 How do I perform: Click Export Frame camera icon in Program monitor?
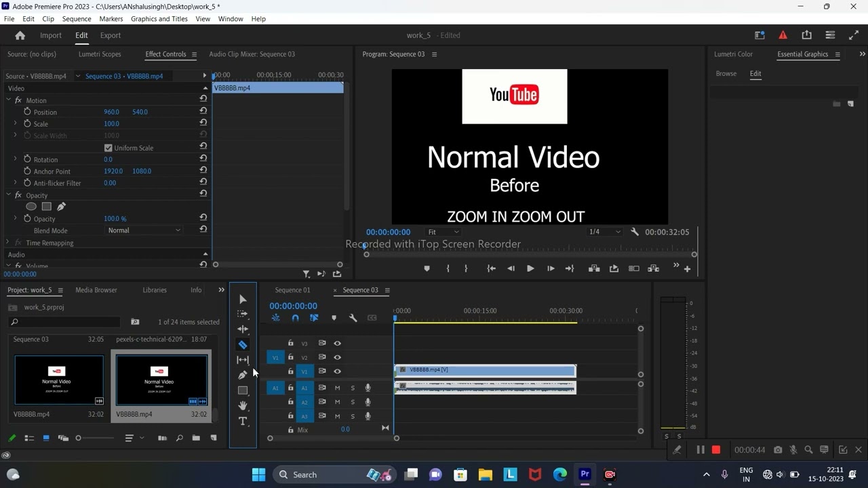click(x=614, y=268)
